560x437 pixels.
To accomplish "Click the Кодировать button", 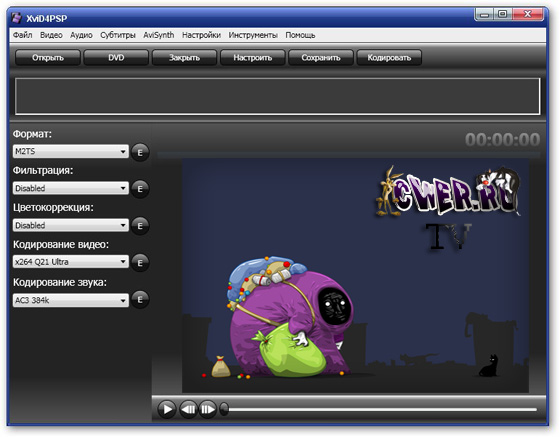I will tap(389, 58).
